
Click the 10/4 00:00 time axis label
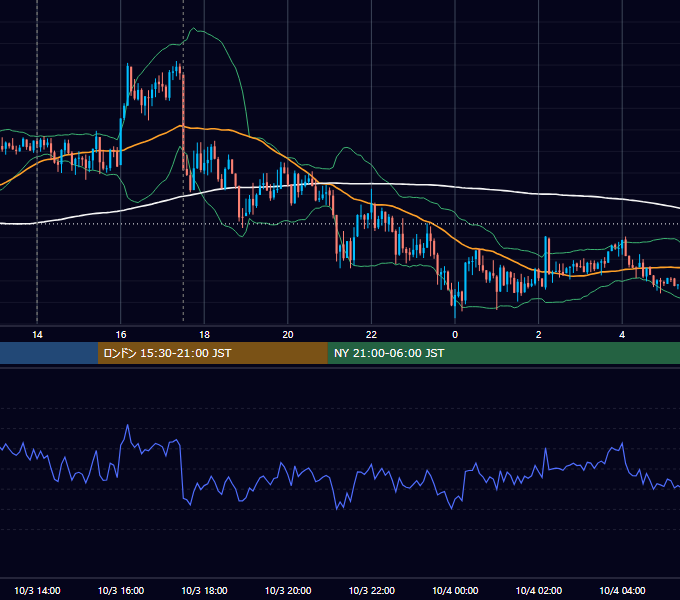click(455, 590)
